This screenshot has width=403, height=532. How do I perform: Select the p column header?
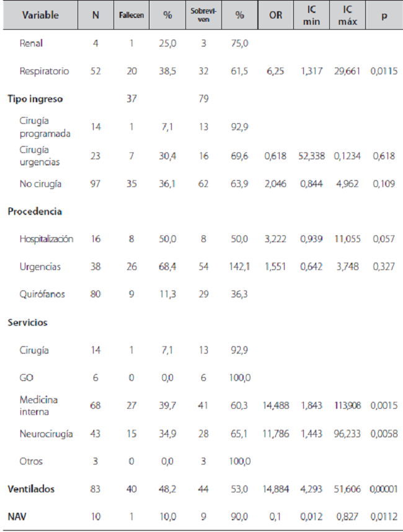[x=384, y=15]
